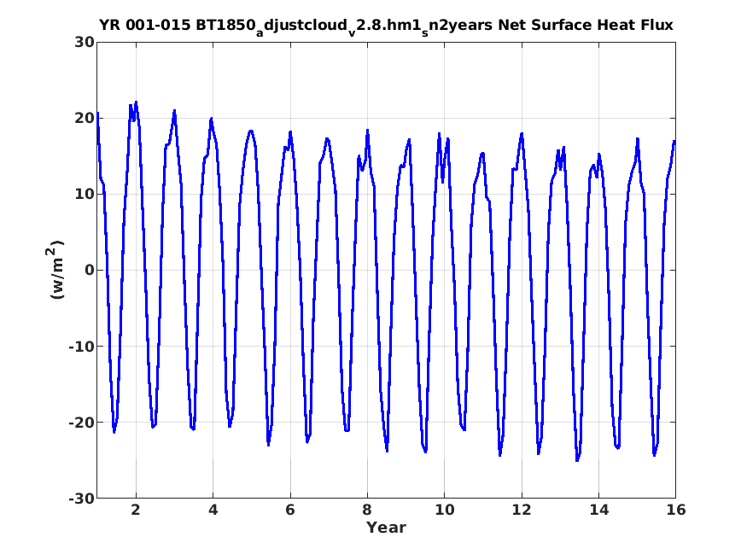The width and height of the screenshot is (747, 560).
Task: Click y-axis tick label '30'
Action: 85,42
